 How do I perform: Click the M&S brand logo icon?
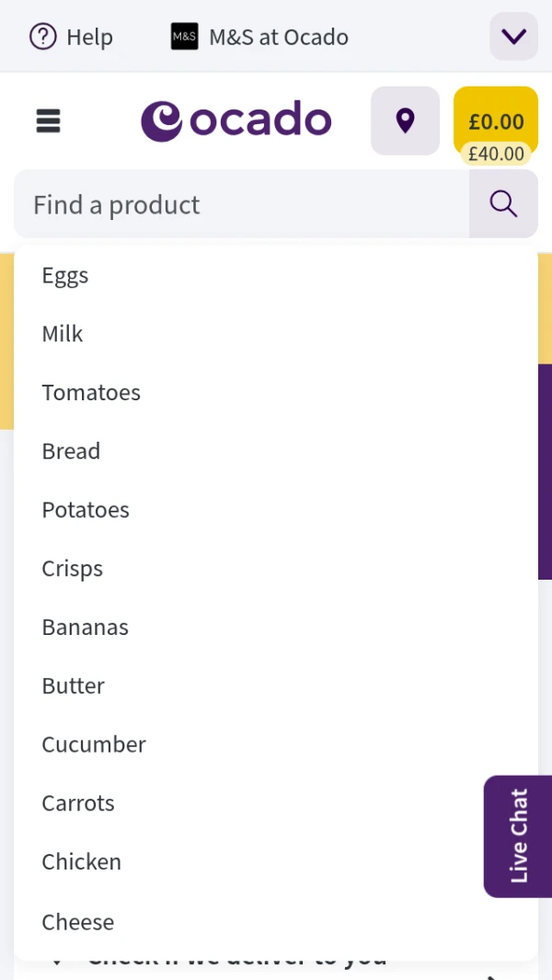(x=184, y=37)
